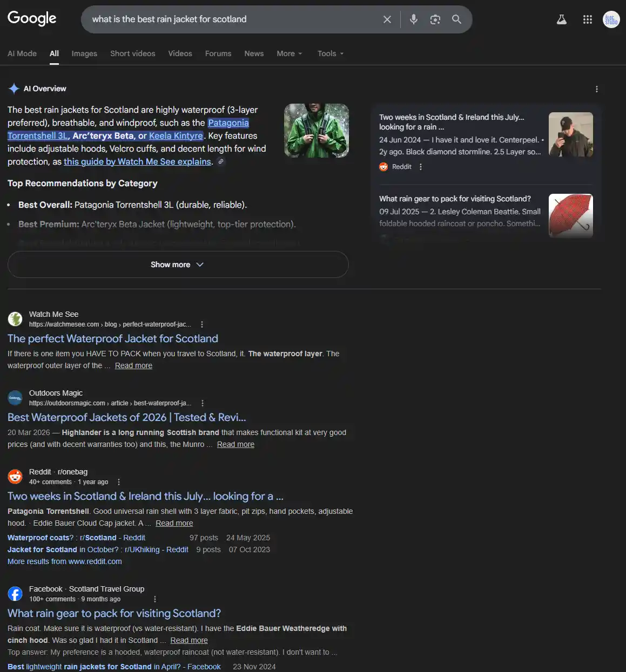Viewport: 626px width, 672px height.
Task: Start voice search with the microphone icon
Action: (413, 19)
